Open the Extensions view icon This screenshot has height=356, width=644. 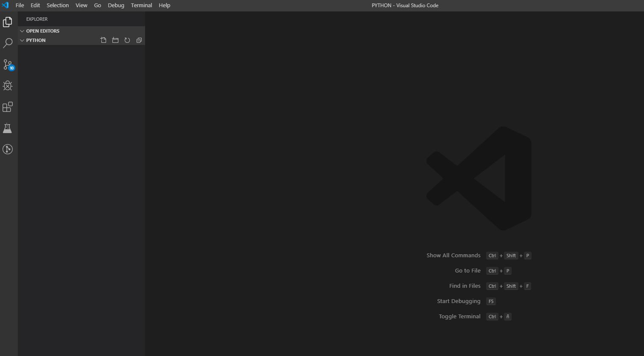[x=8, y=107]
